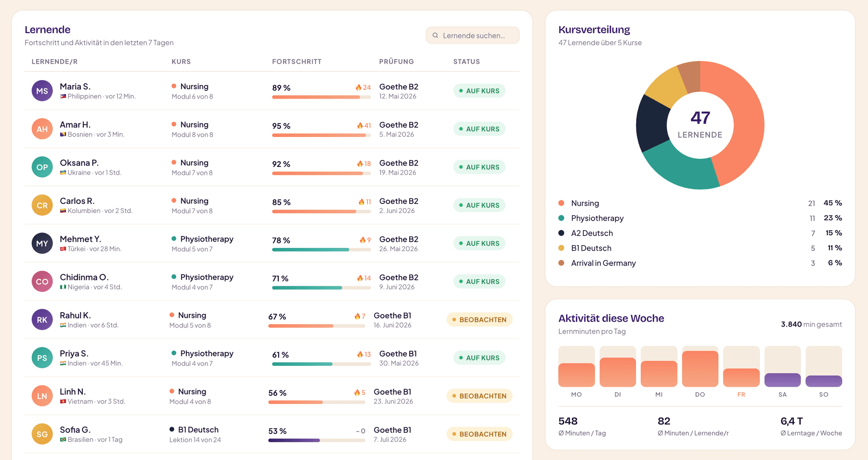Image resolution: width=868 pixels, height=460 pixels.
Task: Click Carlos R. streak flame icon 11
Action: pyautogui.click(x=361, y=202)
